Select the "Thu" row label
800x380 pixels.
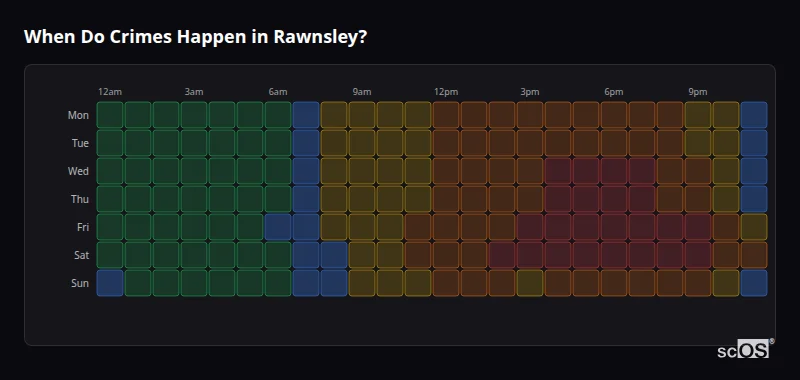coord(80,199)
